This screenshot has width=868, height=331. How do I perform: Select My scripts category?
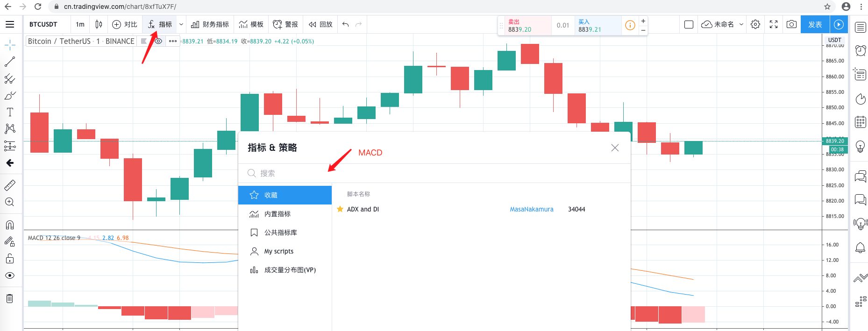(x=278, y=251)
